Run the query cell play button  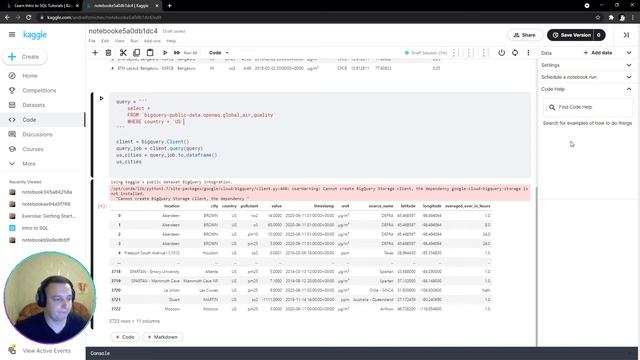101,98
